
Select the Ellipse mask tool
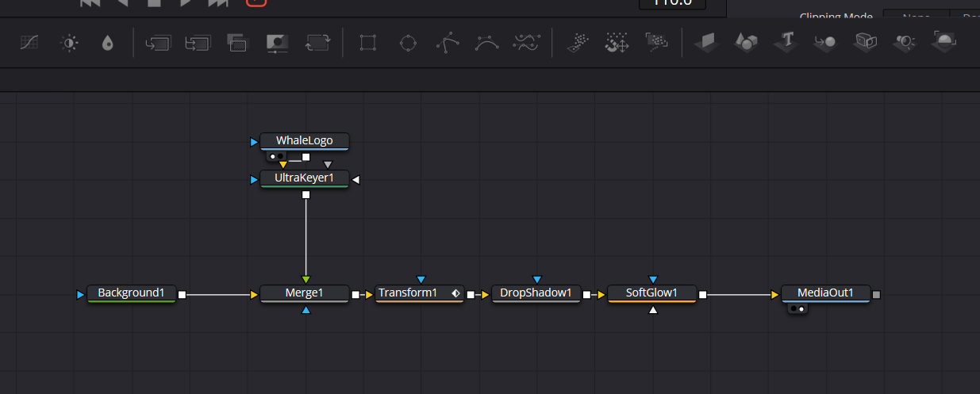pyautogui.click(x=408, y=43)
